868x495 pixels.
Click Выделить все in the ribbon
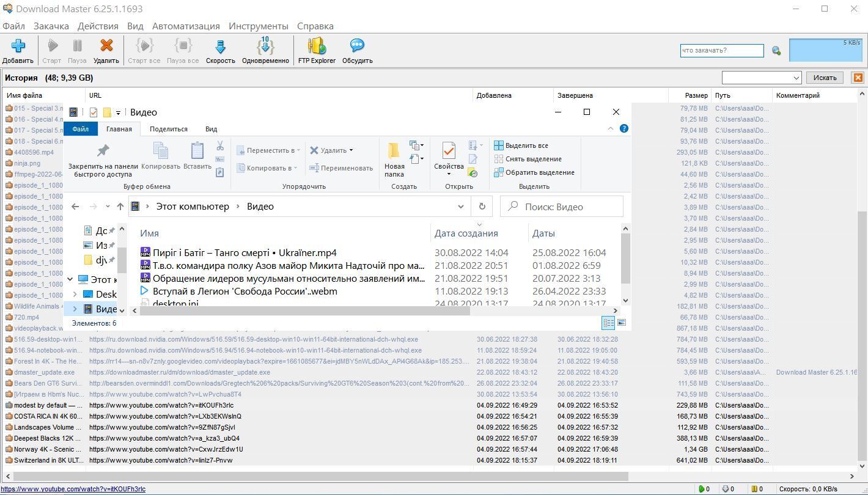(526, 145)
